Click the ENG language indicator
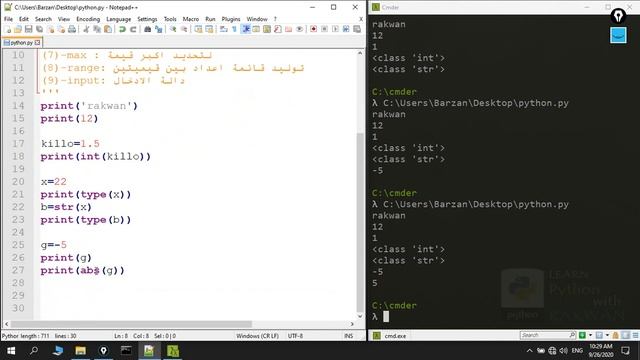The image size is (640, 360). pos(577,351)
